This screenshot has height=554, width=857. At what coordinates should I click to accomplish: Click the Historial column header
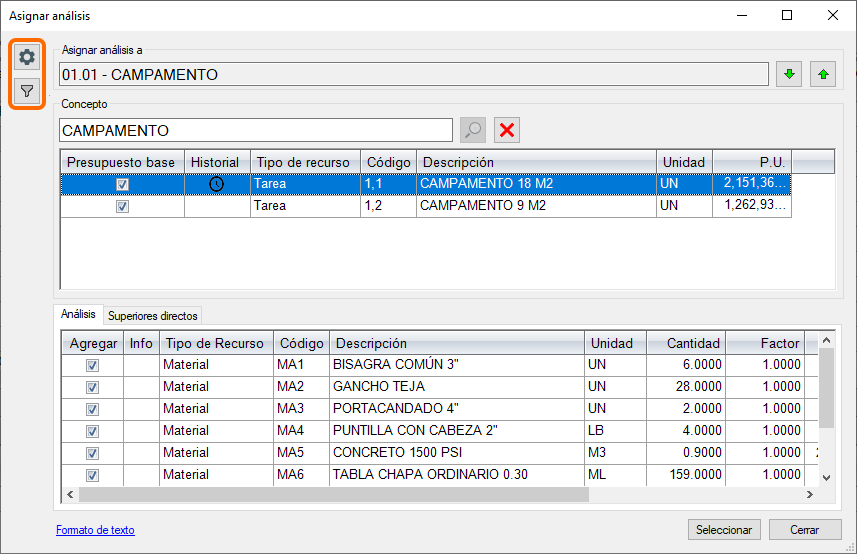pos(217,162)
